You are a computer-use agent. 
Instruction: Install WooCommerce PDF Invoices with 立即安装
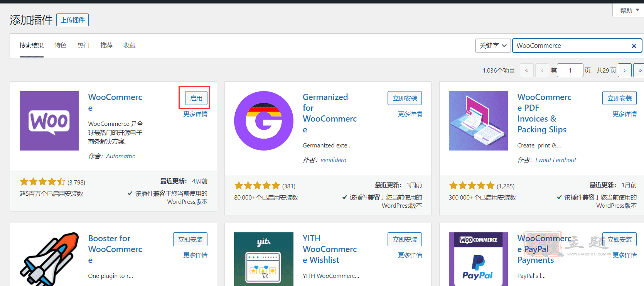click(x=619, y=98)
